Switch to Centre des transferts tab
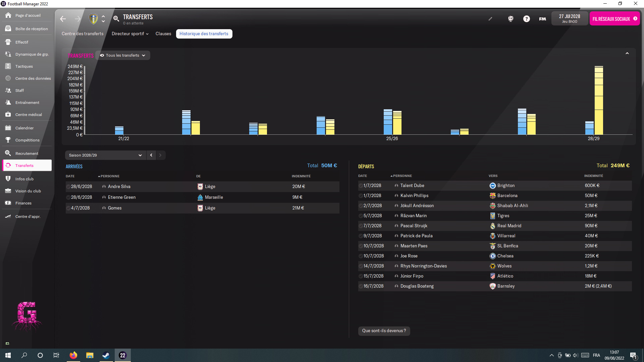This screenshot has width=644, height=362. 83,34
